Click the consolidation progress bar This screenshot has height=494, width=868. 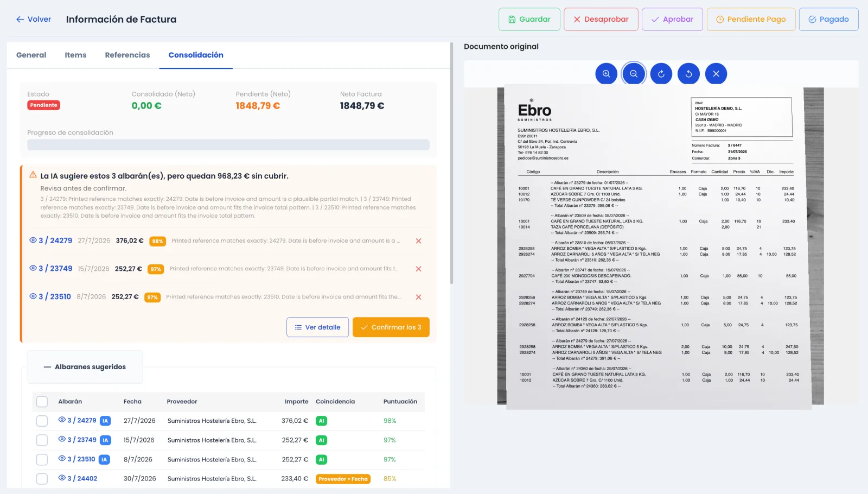point(228,145)
